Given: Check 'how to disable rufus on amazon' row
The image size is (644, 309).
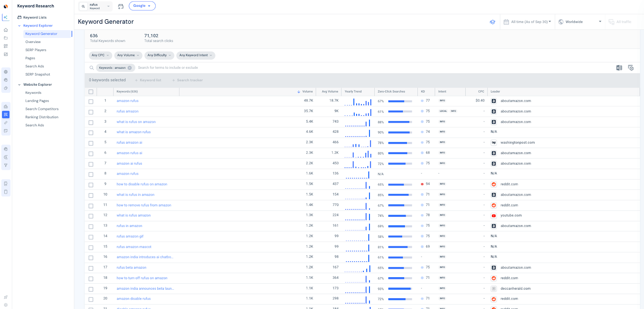Looking at the screenshot, I should [x=91, y=185].
